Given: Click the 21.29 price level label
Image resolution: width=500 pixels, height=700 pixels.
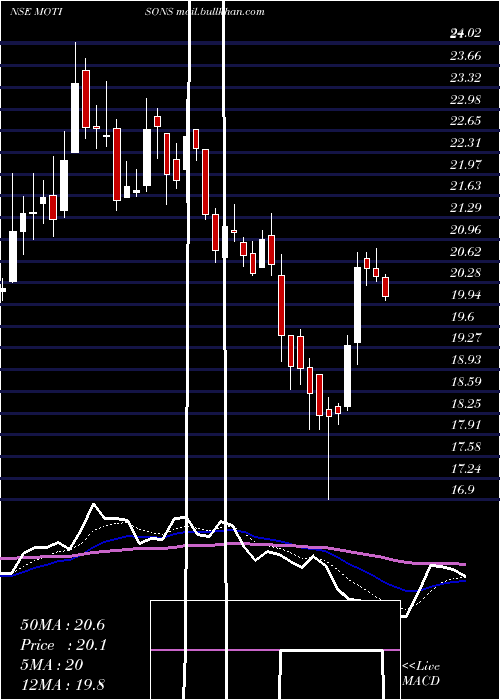Looking at the screenshot, I should point(466,208).
